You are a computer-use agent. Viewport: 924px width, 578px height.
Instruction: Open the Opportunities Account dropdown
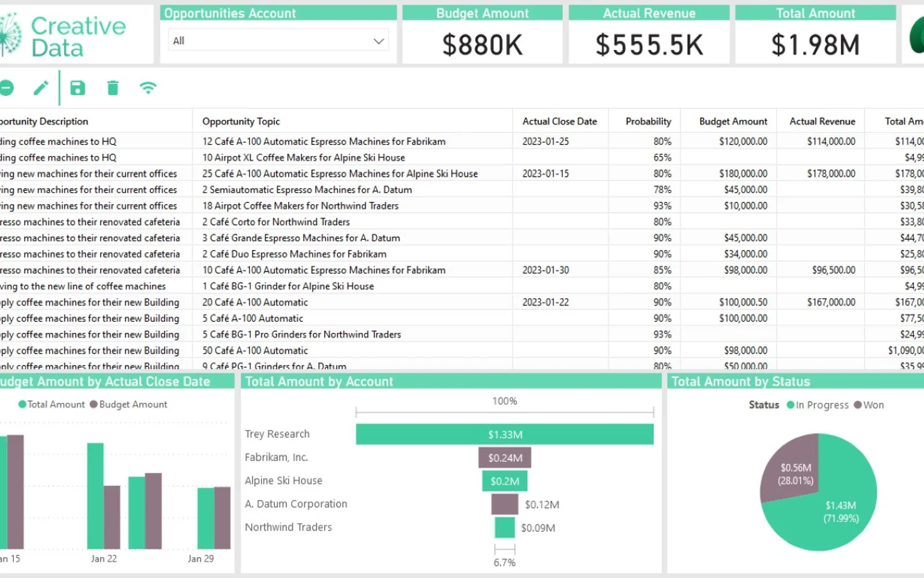pos(278,40)
